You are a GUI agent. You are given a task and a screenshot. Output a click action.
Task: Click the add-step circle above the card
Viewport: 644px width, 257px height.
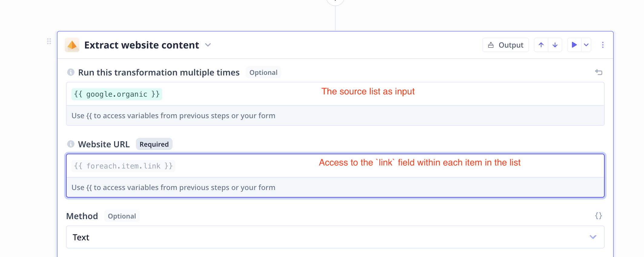point(335,1)
